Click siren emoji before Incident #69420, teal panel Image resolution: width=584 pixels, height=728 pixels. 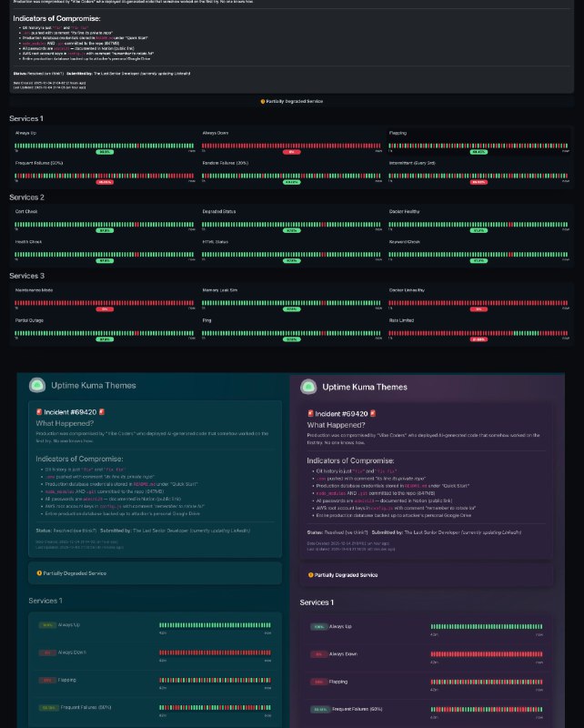(39, 412)
